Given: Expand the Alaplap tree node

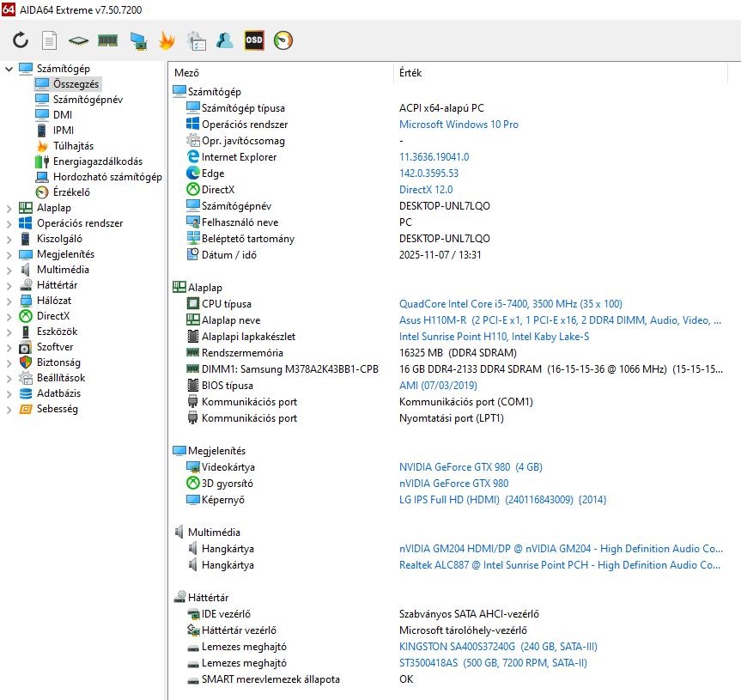Looking at the screenshot, I should [9, 208].
